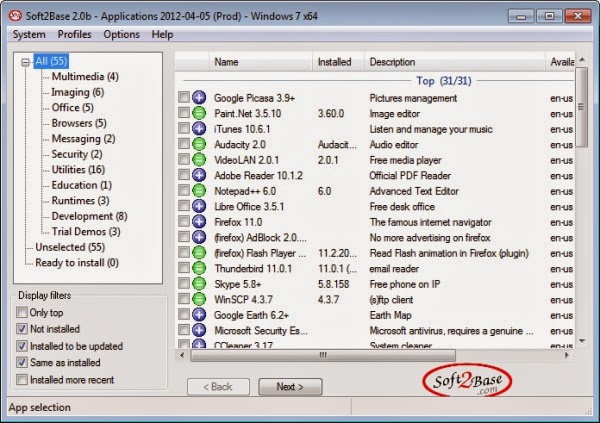Click the green icon for VideoLAN 2.0.1

pos(199,160)
